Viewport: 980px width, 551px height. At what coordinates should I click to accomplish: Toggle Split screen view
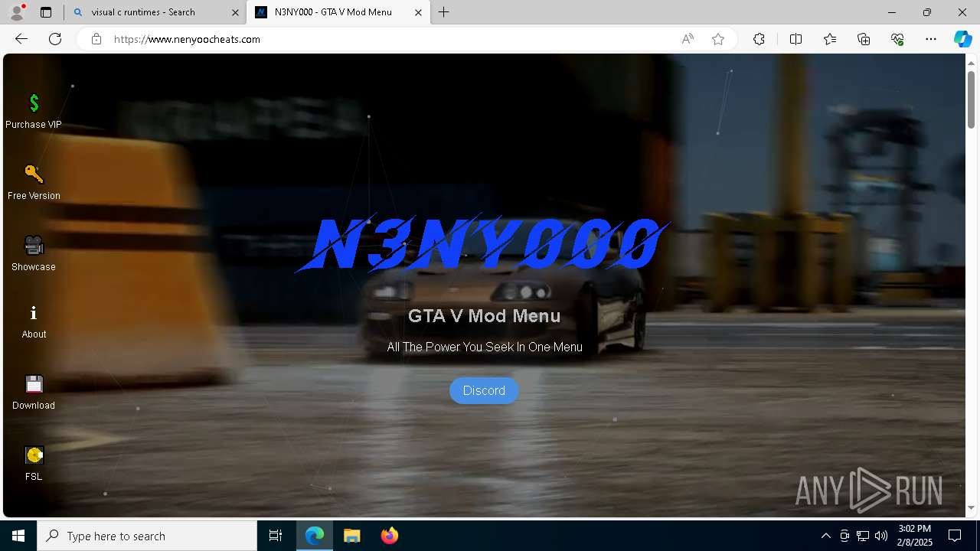795,39
